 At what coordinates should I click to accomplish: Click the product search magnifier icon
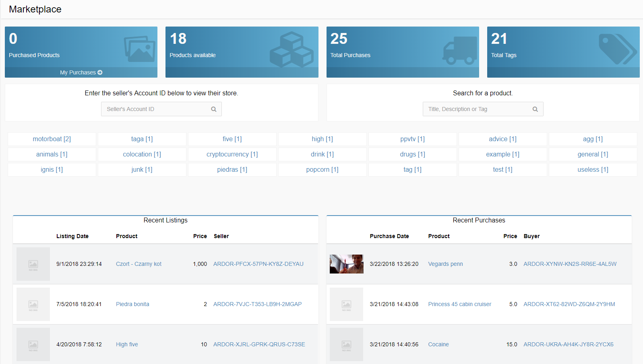(535, 109)
